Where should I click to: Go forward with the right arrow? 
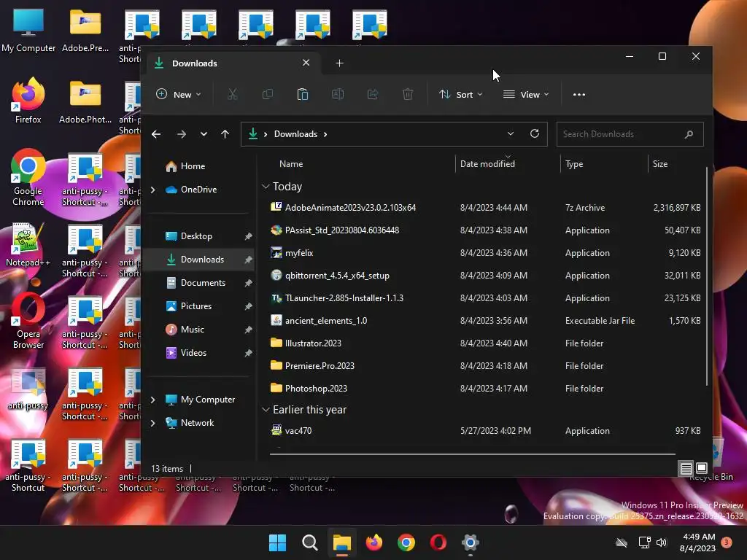tap(182, 134)
